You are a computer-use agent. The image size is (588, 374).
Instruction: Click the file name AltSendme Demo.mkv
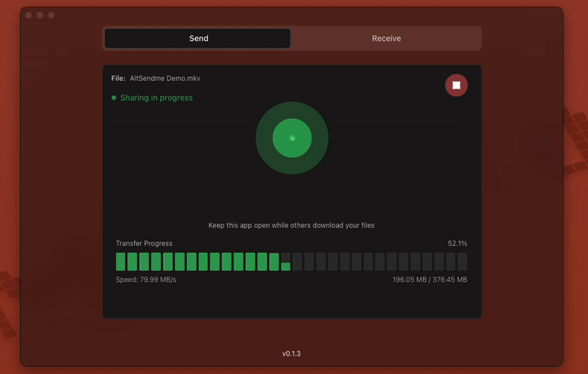pyautogui.click(x=165, y=78)
